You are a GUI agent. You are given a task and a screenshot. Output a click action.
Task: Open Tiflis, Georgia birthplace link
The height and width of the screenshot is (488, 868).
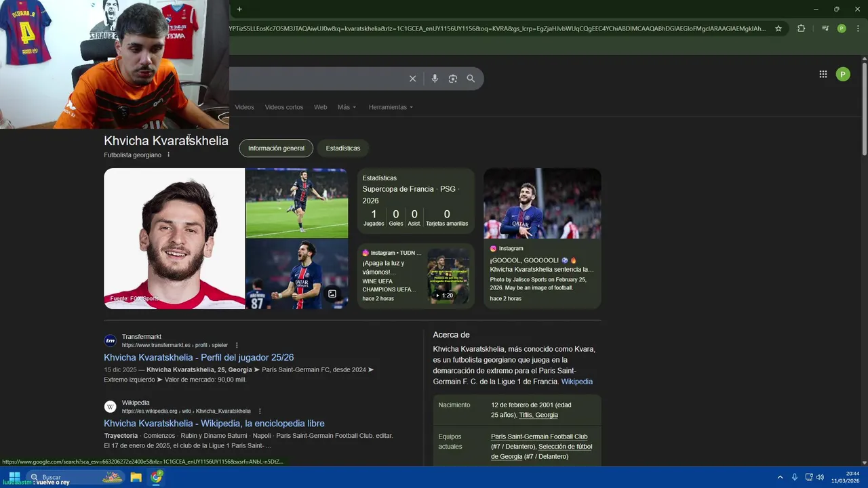538,415
